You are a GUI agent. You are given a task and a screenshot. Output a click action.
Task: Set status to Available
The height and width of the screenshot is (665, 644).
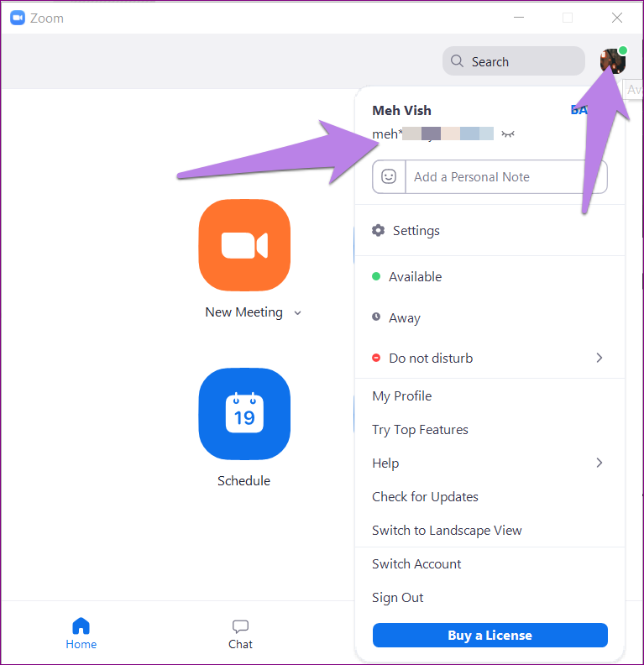click(x=415, y=277)
